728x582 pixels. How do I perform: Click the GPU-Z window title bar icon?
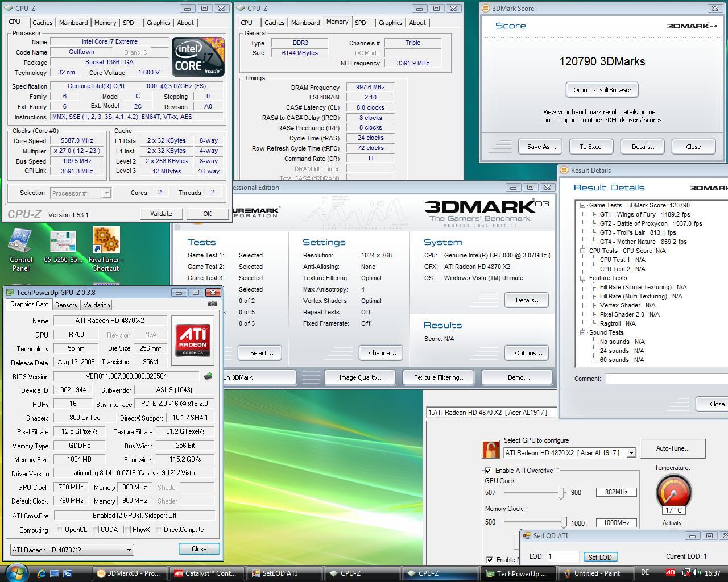10,292
